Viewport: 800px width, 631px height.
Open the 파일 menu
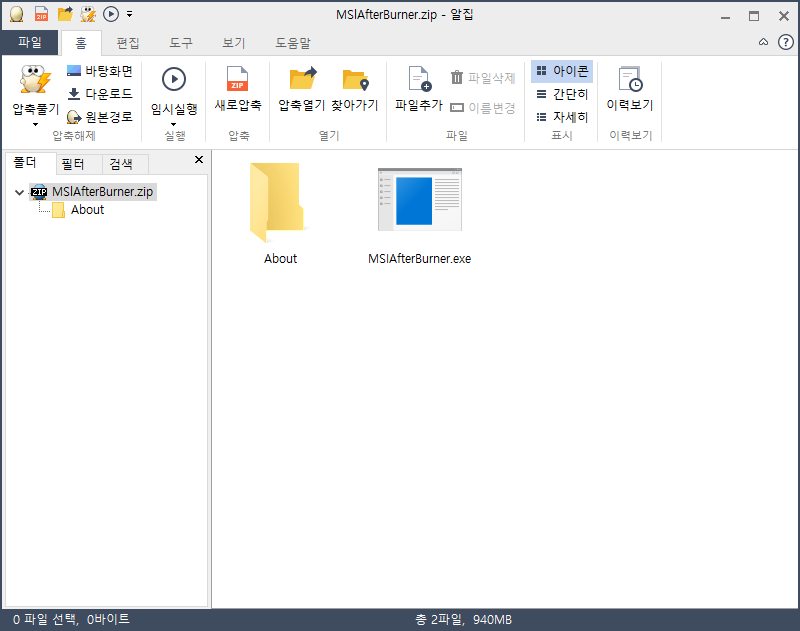click(30, 42)
